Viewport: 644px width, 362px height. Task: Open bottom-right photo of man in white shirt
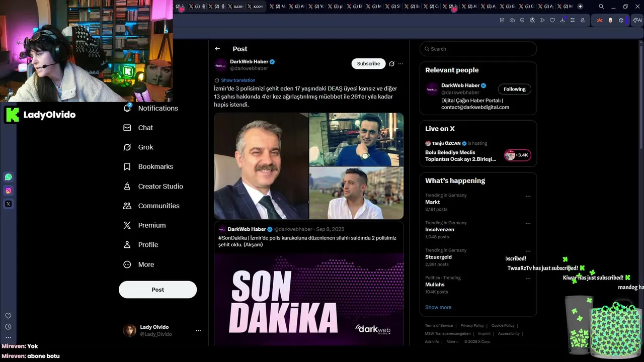click(x=356, y=193)
